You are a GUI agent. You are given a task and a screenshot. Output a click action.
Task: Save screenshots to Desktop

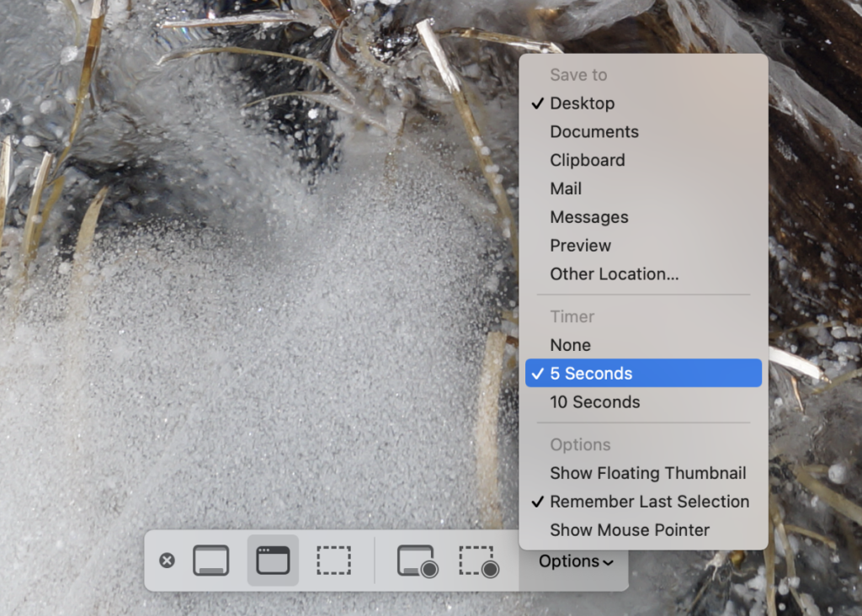tap(643, 104)
